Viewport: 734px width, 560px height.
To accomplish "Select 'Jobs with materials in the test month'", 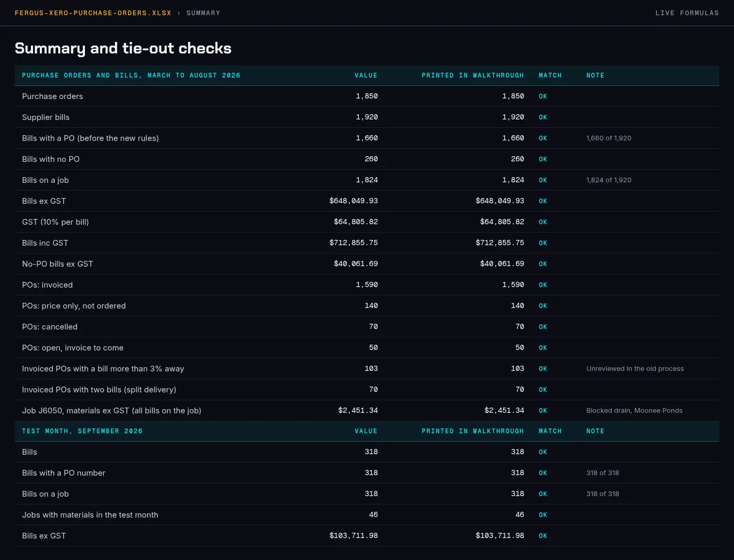I will click(90, 515).
